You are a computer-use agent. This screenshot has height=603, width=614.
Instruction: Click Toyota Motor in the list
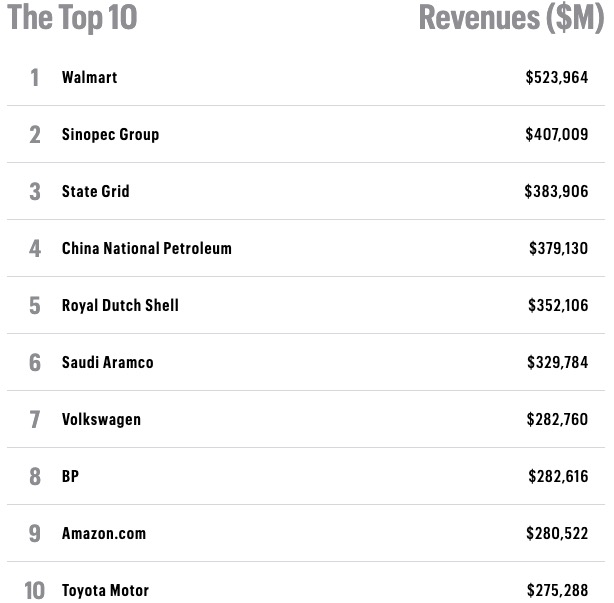tap(105, 590)
